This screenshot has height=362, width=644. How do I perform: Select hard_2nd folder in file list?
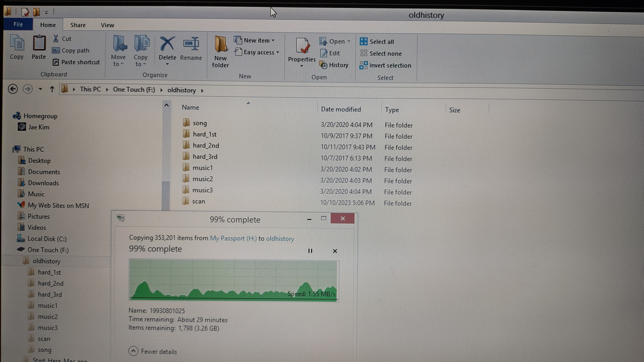[200, 145]
